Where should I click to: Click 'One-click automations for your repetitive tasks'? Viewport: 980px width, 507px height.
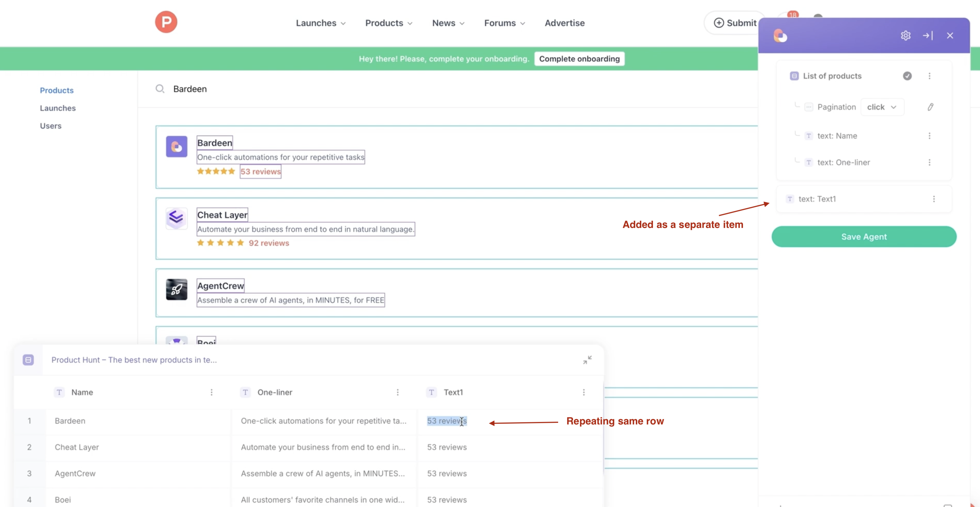[x=281, y=157]
